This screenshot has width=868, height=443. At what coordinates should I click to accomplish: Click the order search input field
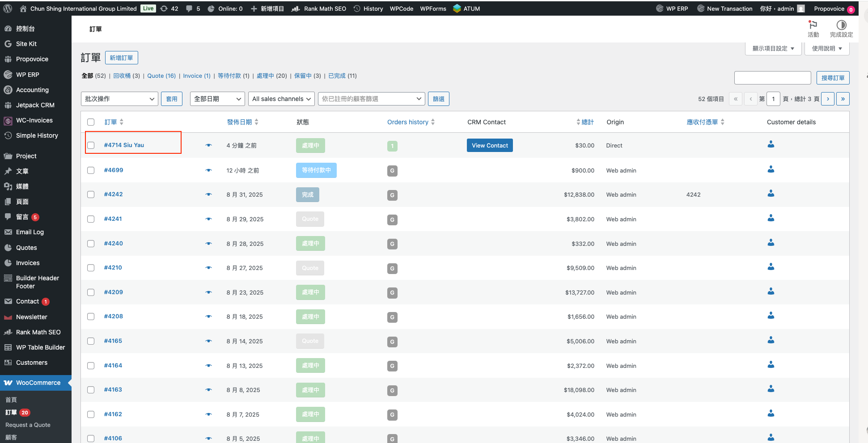772,78
